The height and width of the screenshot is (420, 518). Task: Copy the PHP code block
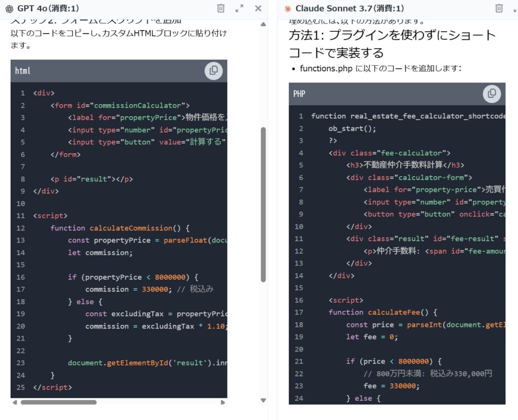(492, 94)
